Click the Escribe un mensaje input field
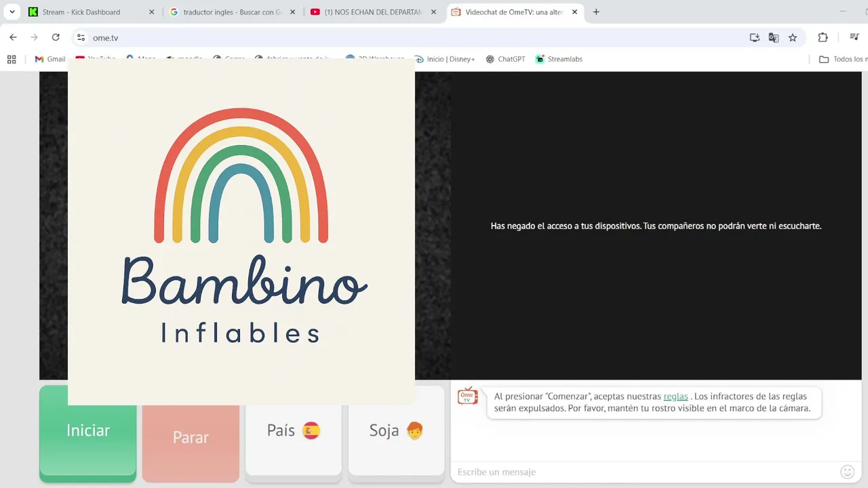The image size is (868, 488). coord(644,472)
